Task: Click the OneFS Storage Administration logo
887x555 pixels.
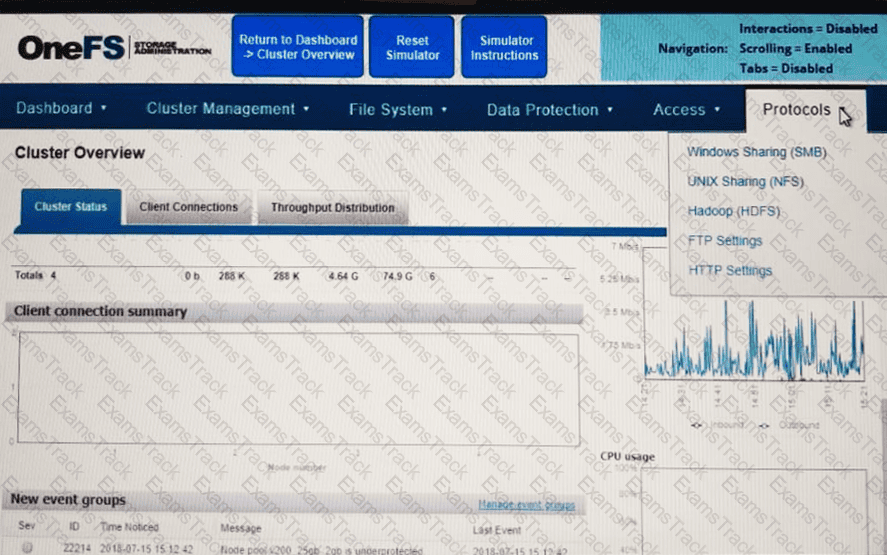Action: coord(114,47)
